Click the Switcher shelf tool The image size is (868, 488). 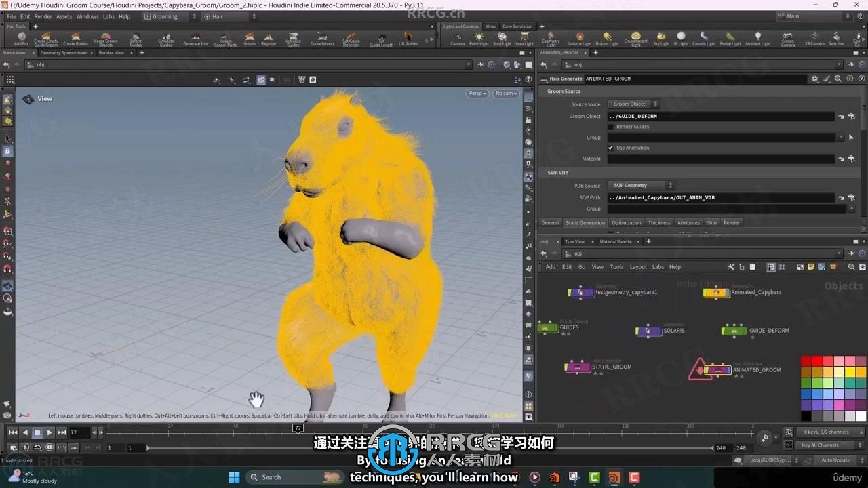pos(836,39)
